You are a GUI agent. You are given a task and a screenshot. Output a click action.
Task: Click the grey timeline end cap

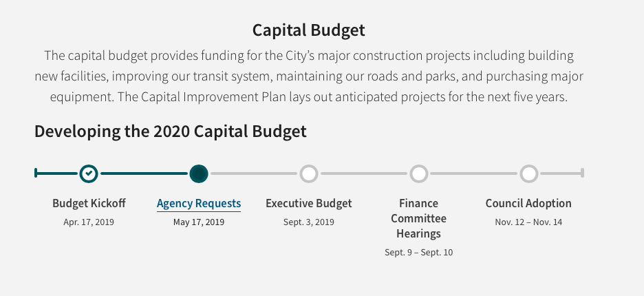pos(582,173)
